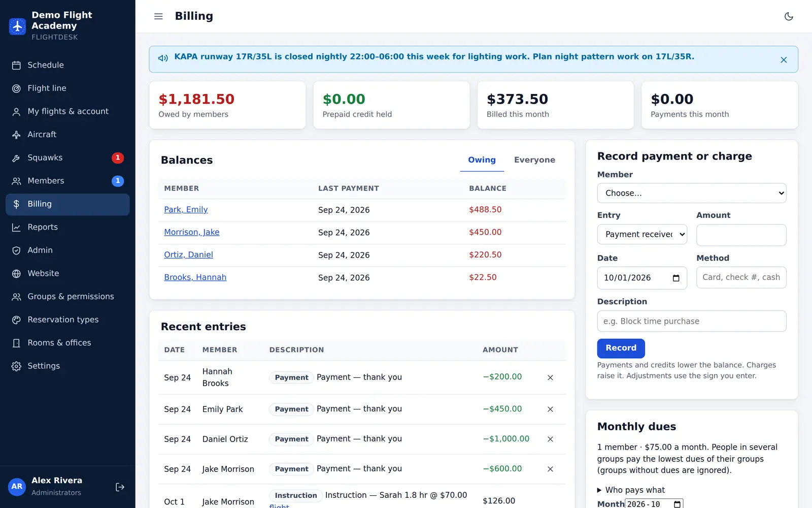This screenshot has width=812, height=508.
Task: Open the Monthly dues month picker
Action: [x=677, y=504]
